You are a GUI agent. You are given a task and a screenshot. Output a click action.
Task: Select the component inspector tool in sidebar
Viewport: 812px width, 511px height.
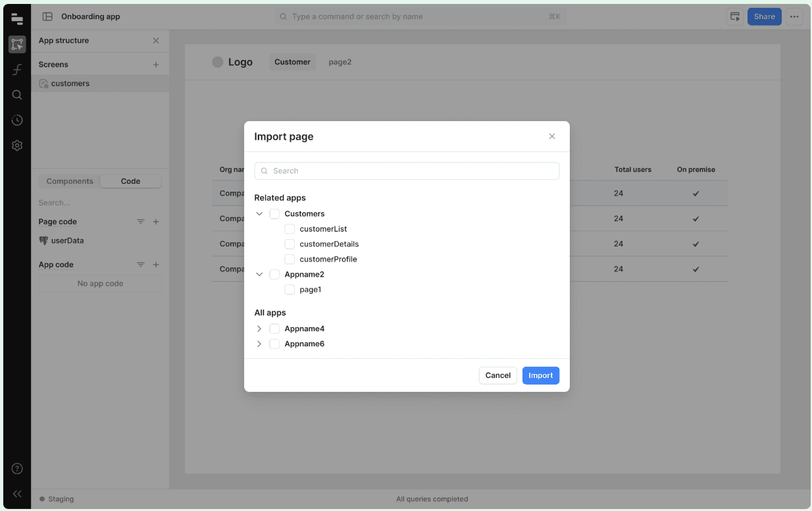pyautogui.click(x=16, y=43)
